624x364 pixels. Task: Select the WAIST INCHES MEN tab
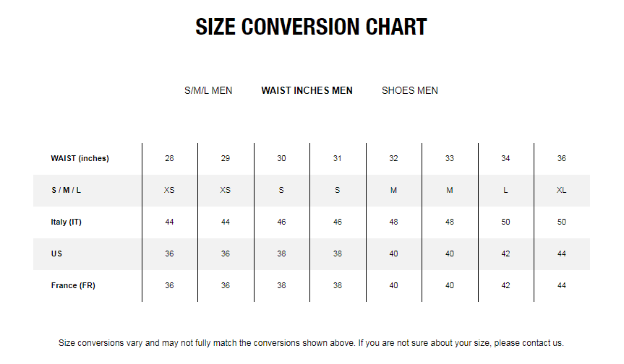tap(307, 90)
